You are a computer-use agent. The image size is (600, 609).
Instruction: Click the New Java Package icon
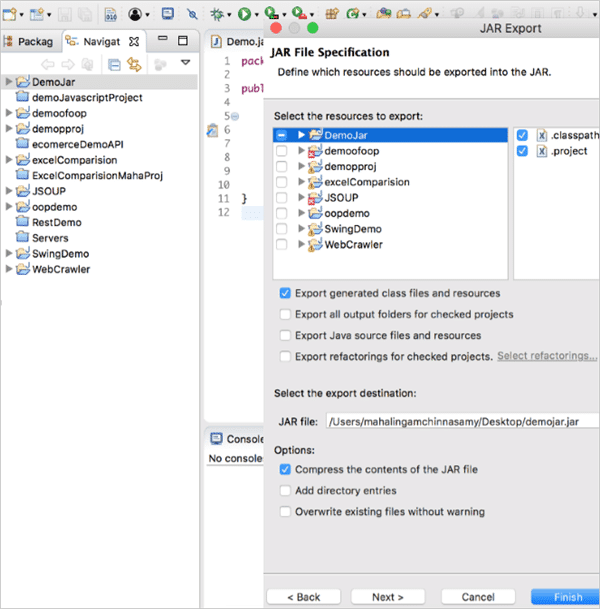(332, 14)
